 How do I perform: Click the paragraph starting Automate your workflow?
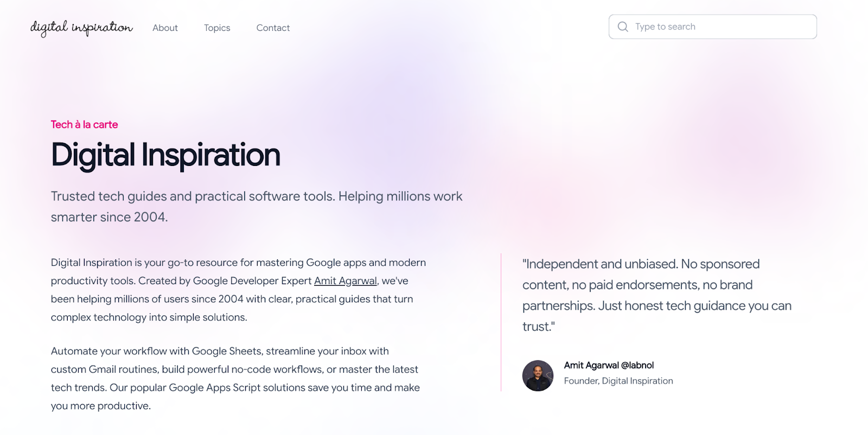tap(220, 351)
